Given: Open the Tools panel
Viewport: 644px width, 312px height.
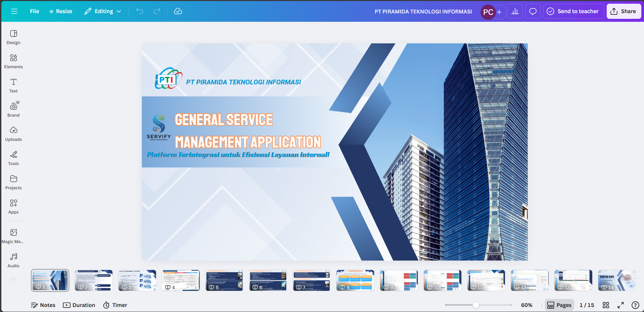Looking at the screenshot, I should pyautogui.click(x=13, y=158).
